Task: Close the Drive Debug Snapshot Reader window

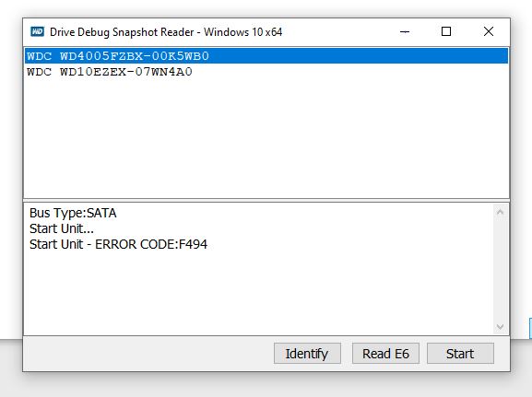Action: [x=489, y=31]
